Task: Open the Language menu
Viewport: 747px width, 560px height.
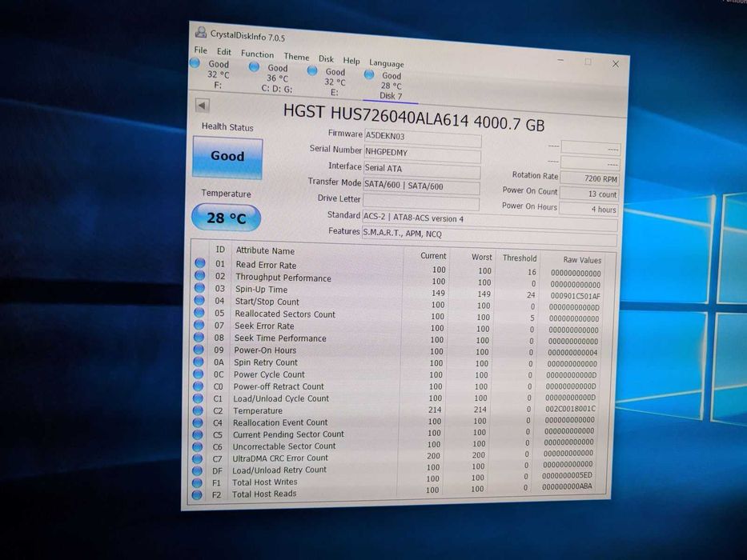Action: [x=387, y=64]
